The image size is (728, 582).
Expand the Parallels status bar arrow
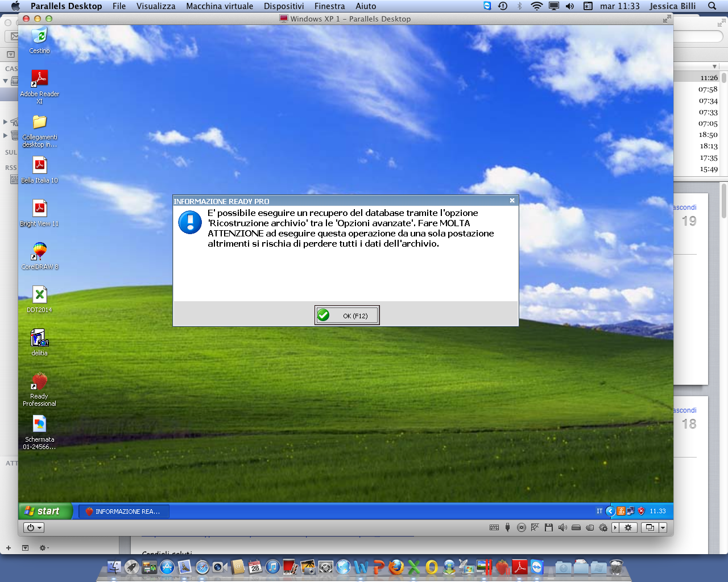tap(615, 527)
